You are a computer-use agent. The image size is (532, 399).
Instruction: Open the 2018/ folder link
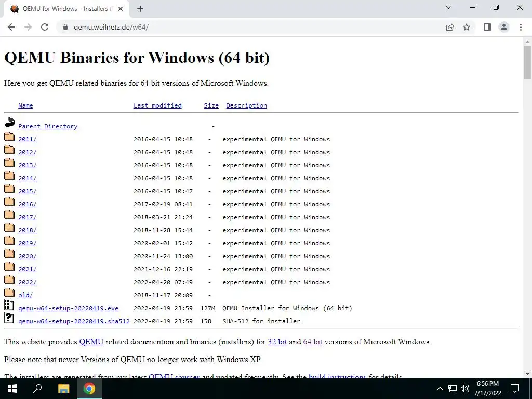pyautogui.click(x=28, y=230)
